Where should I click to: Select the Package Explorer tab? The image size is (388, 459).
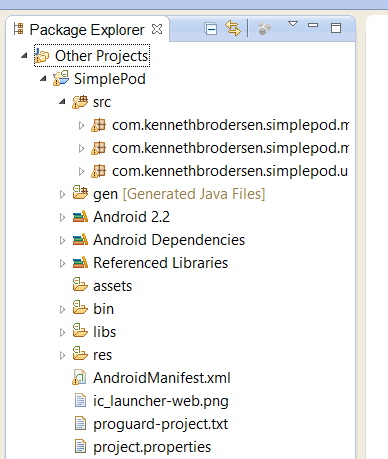pyautogui.click(x=87, y=30)
